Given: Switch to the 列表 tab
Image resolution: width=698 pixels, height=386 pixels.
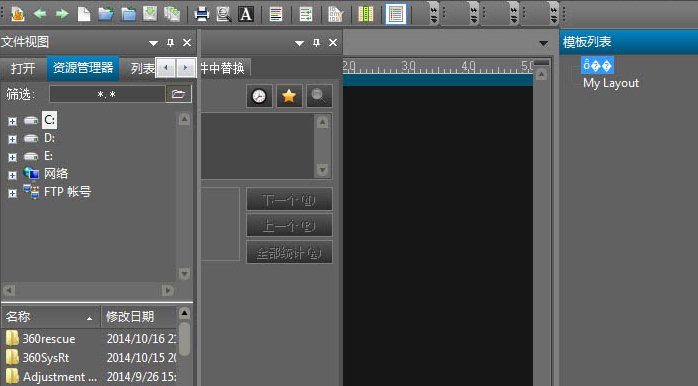Looking at the screenshot, I should 142,68.
